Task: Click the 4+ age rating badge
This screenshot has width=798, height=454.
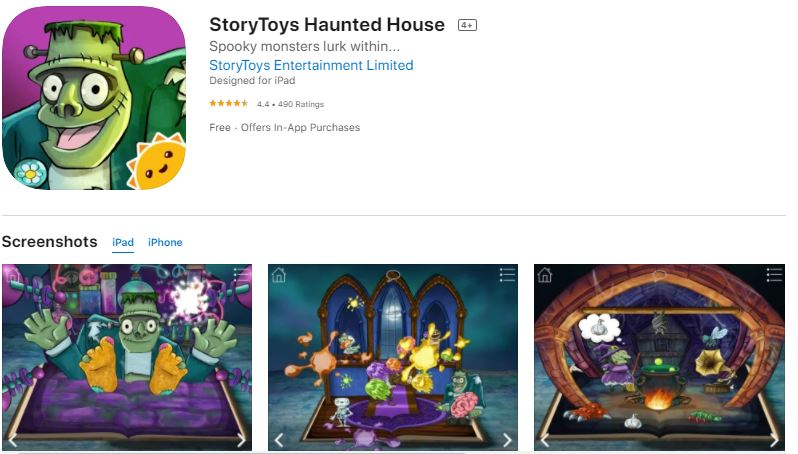Action: click(x=467, y=25)
